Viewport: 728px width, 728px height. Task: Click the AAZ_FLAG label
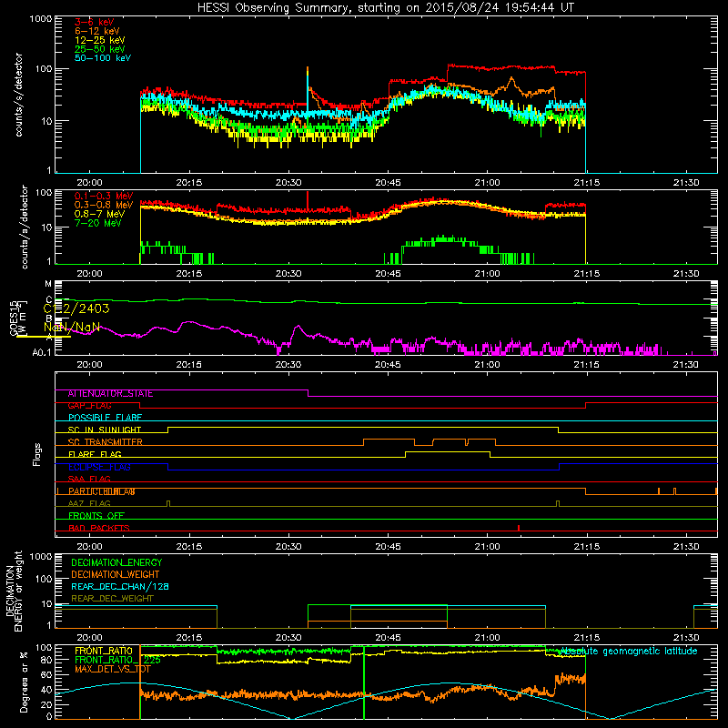click(89, 504)
